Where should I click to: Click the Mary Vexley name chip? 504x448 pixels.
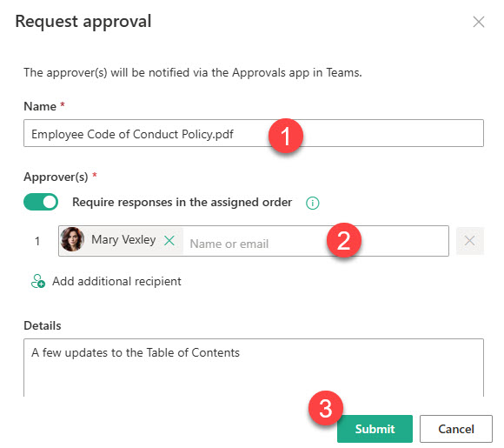[121, 241]
